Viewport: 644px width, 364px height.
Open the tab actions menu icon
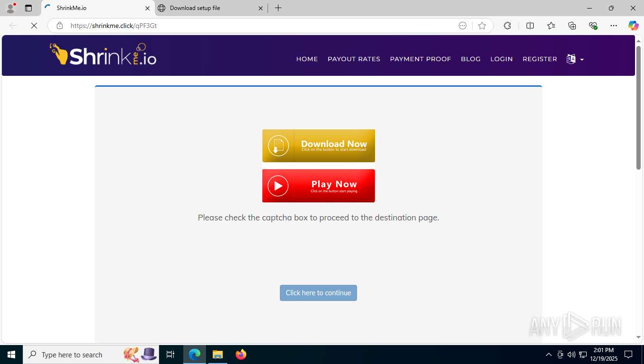28,8
